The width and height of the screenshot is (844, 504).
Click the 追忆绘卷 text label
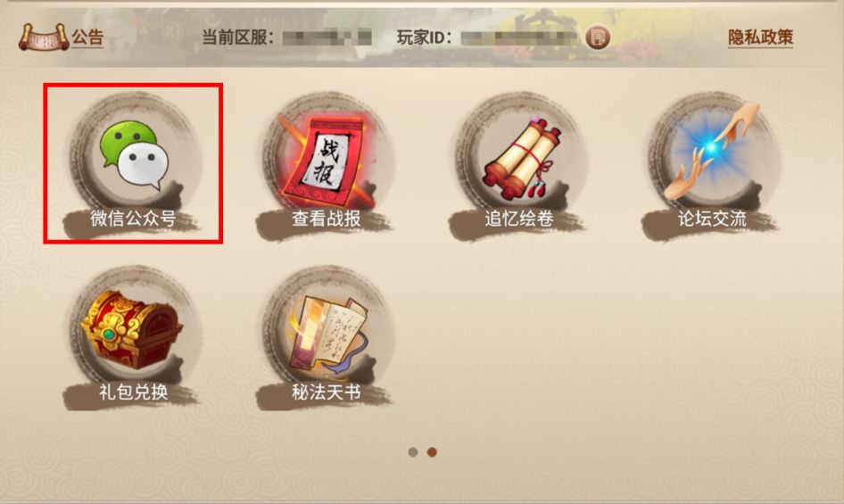pos(519,218)
